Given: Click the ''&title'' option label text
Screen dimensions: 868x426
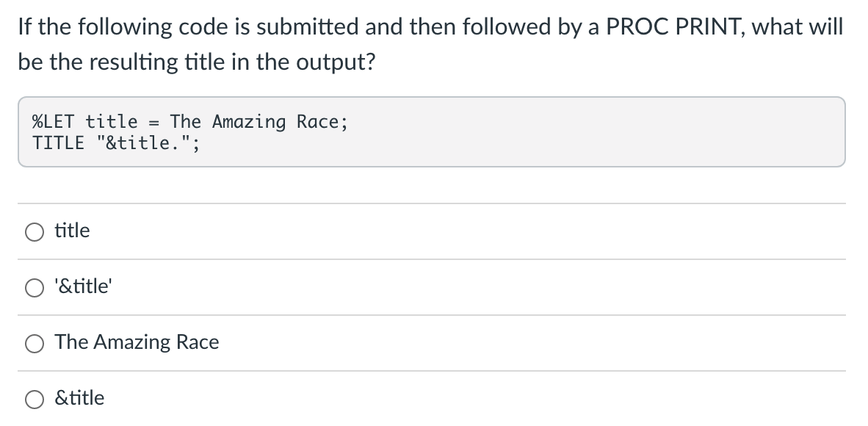Looking at the screenshot, I should tap(81, 286).
